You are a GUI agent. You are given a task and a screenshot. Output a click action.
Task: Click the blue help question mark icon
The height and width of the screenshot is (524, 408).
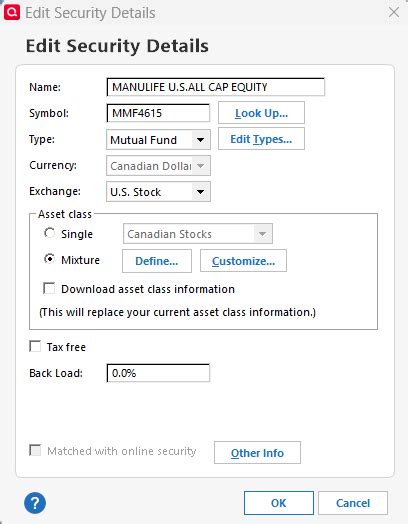pos(35,503)
